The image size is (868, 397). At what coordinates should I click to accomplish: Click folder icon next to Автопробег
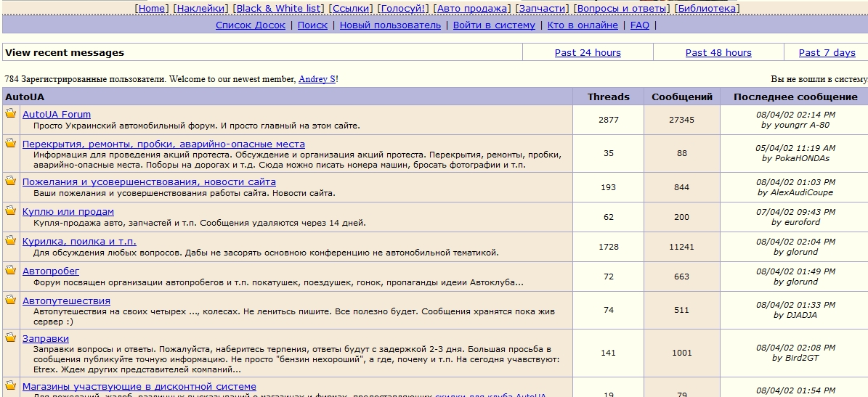[11, 270]
